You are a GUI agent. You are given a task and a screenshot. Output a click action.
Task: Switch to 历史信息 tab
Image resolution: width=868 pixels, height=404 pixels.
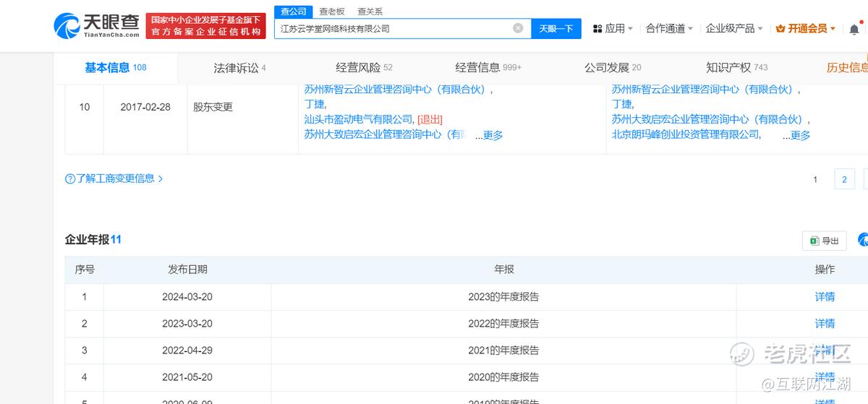click(847, 67)
